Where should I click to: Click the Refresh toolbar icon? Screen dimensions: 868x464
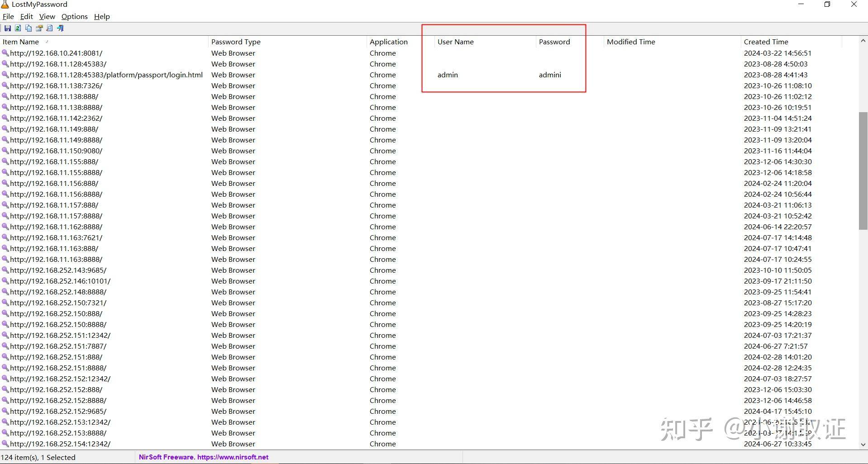pyautogui.click(x=18, y=28)
